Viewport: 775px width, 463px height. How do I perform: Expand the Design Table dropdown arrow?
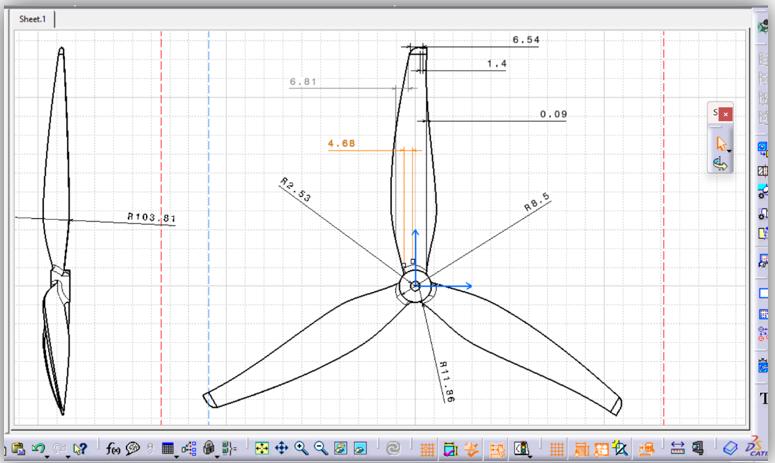(x=176, y=457)
